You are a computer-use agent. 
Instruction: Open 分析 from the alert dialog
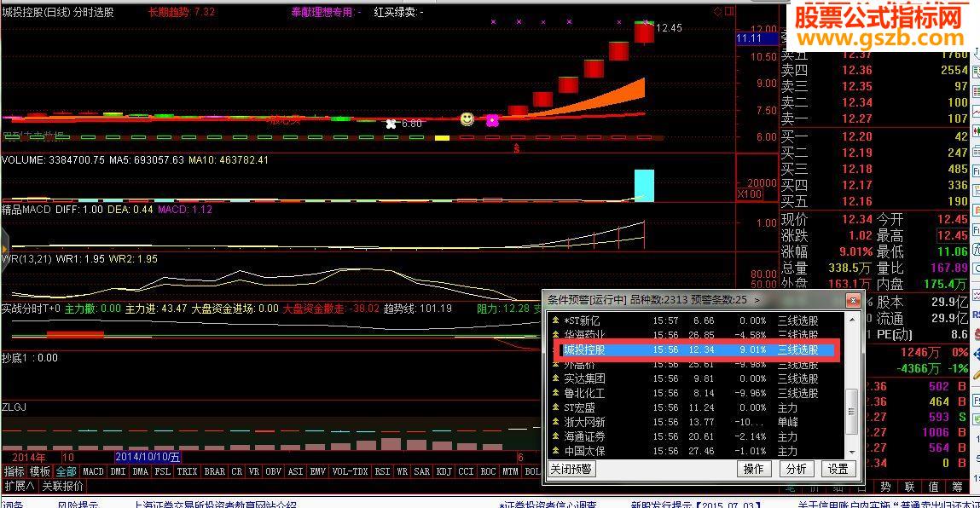[797, 469]
